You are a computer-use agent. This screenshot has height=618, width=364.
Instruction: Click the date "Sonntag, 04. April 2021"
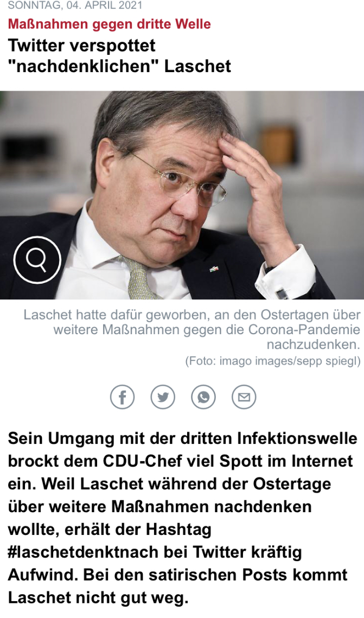click(75, 5)
